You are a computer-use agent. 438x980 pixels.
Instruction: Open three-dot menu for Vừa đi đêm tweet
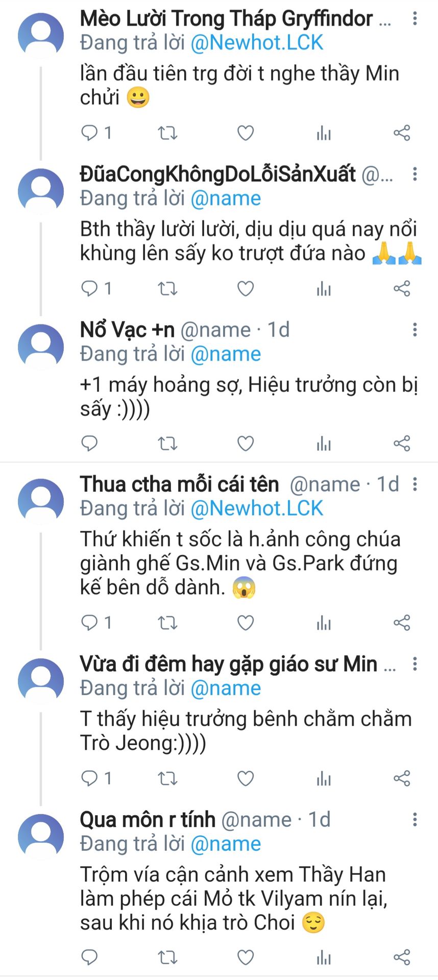(415, 664)
